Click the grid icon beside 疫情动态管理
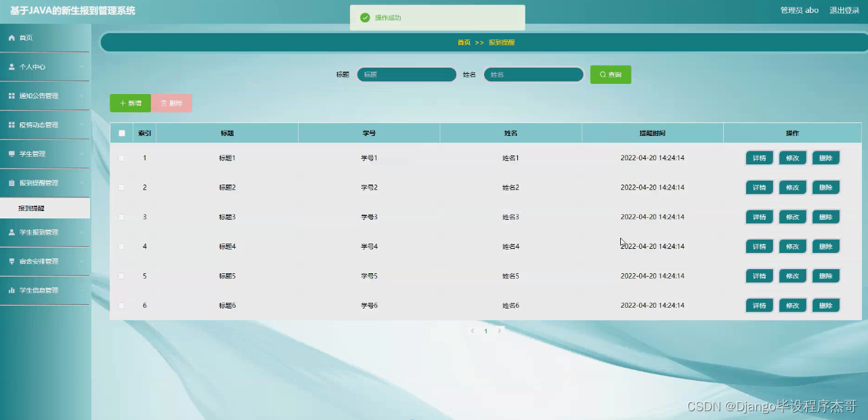Image resolution: width=868 pixels, height=420 pixels. 12,125
